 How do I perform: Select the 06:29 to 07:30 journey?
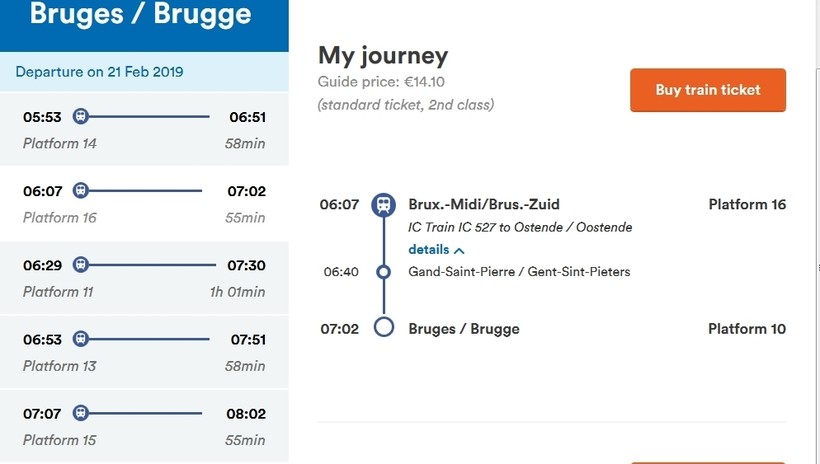click(x=144, y=278)
